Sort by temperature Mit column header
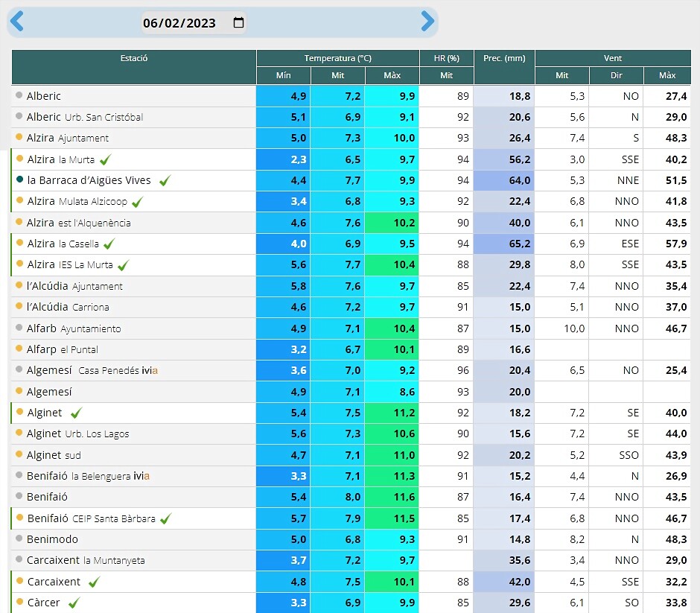Image resolution: width=700 pixels, height=613 pixels. pos(338,75)
